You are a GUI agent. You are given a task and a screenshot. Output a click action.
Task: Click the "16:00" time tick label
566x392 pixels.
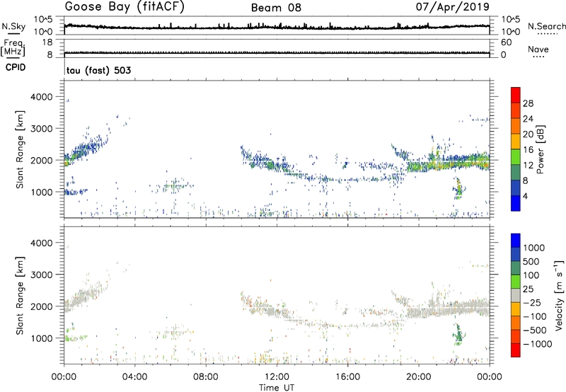tap(347, 377)
